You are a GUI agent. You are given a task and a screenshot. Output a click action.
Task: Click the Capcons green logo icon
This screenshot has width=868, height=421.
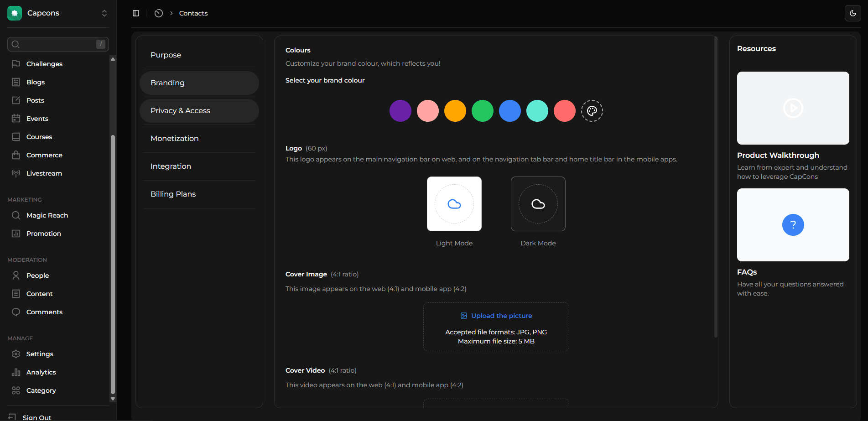point(15,13)
